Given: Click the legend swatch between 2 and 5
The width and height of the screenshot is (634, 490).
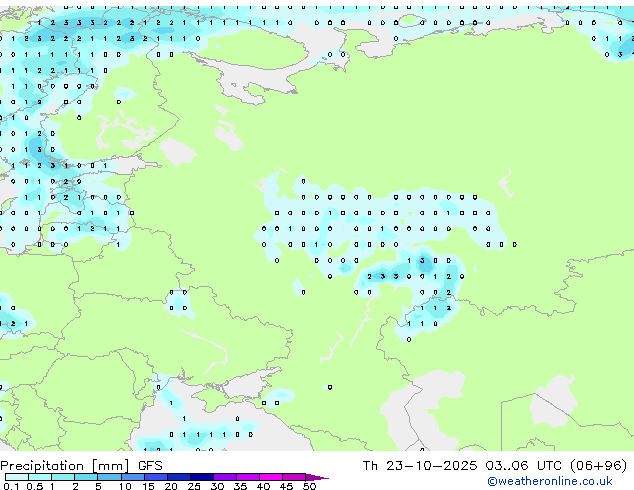Looking at the screenshot, I should coord(86,477).
